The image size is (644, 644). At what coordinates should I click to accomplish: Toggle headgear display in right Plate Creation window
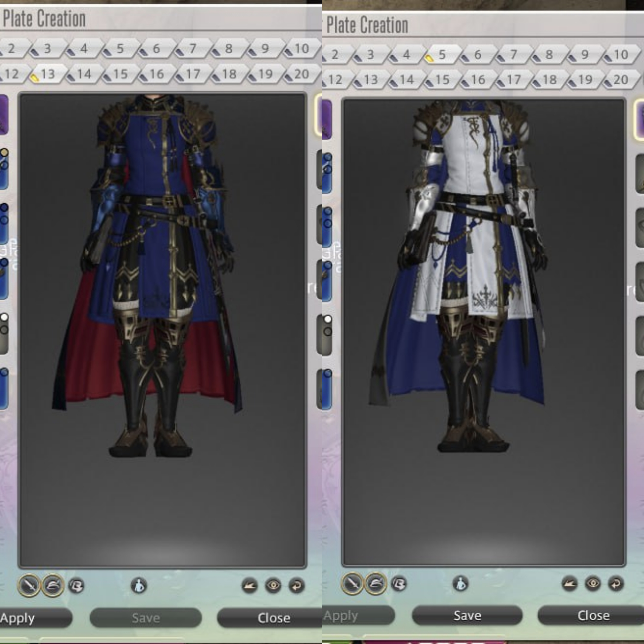tap(376, 583)
